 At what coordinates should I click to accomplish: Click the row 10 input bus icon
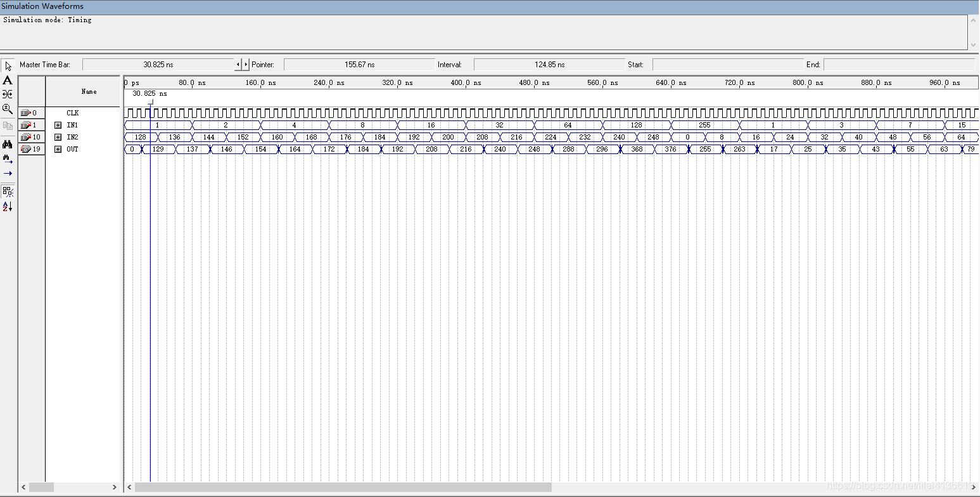point(26,137)
